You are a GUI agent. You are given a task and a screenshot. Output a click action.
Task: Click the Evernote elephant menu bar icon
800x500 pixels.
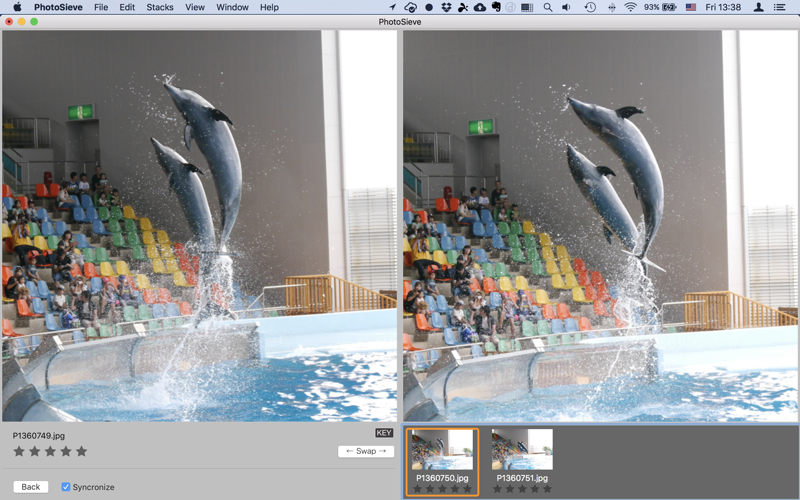(x=495, y=7)
